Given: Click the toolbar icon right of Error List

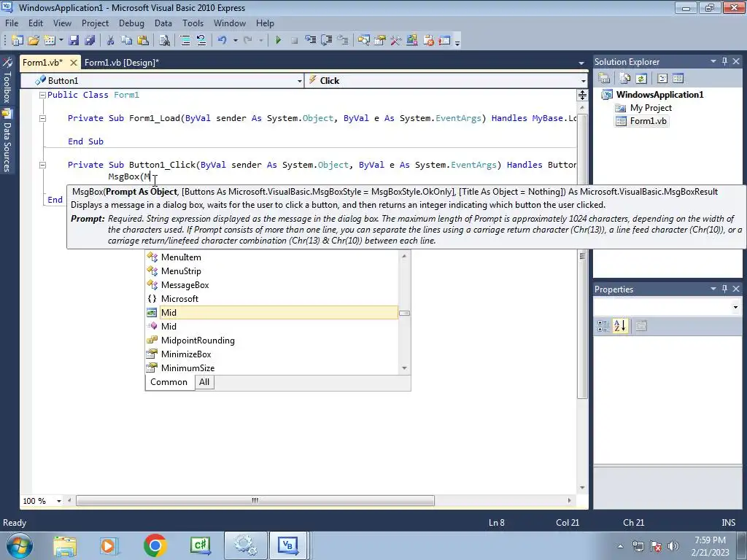Looking at the screenshot, I should pyautogui.click(x=444, y=41).
